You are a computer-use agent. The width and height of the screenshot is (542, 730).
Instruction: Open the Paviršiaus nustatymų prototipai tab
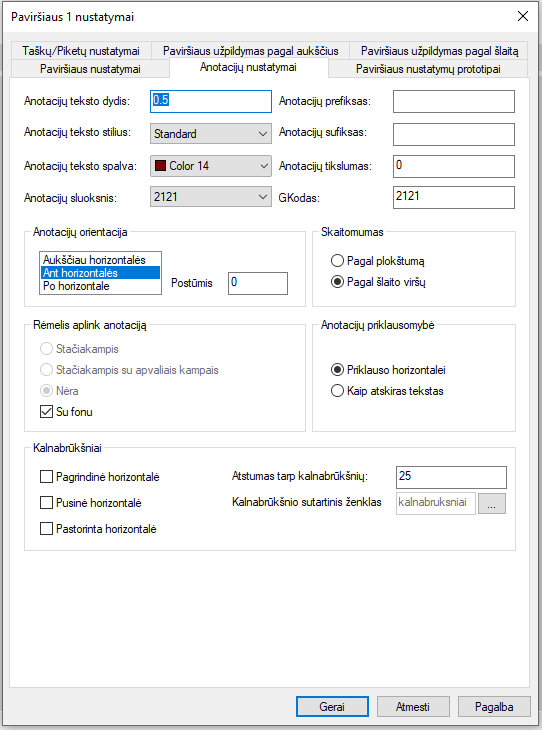coord(428,69)
